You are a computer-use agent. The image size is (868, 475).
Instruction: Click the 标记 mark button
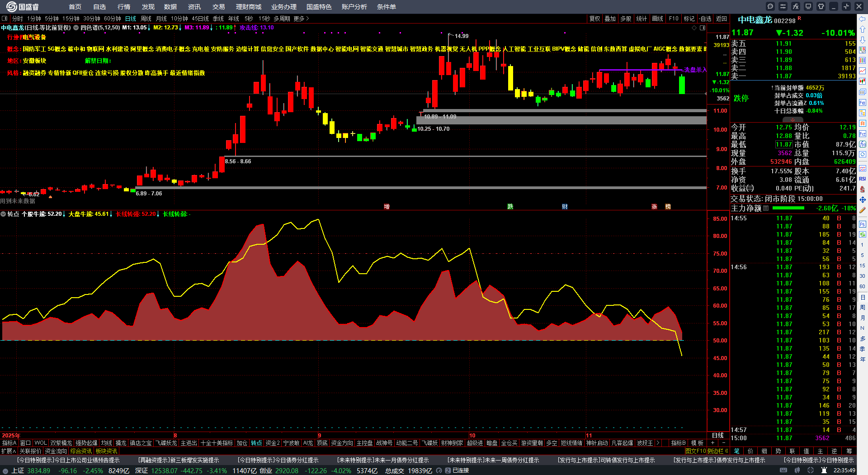point(689,19)
